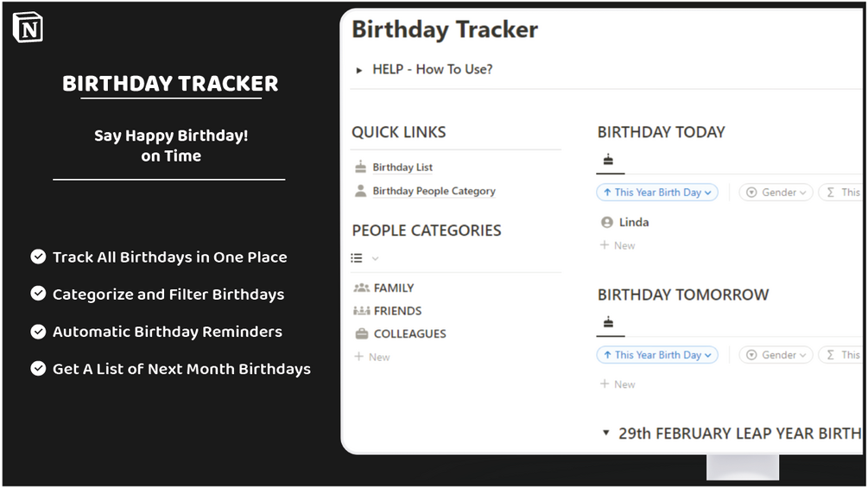Select the cake view tab under Birthday Today
Viewport: 868px width, 488px height.
[x=608, y=159]
